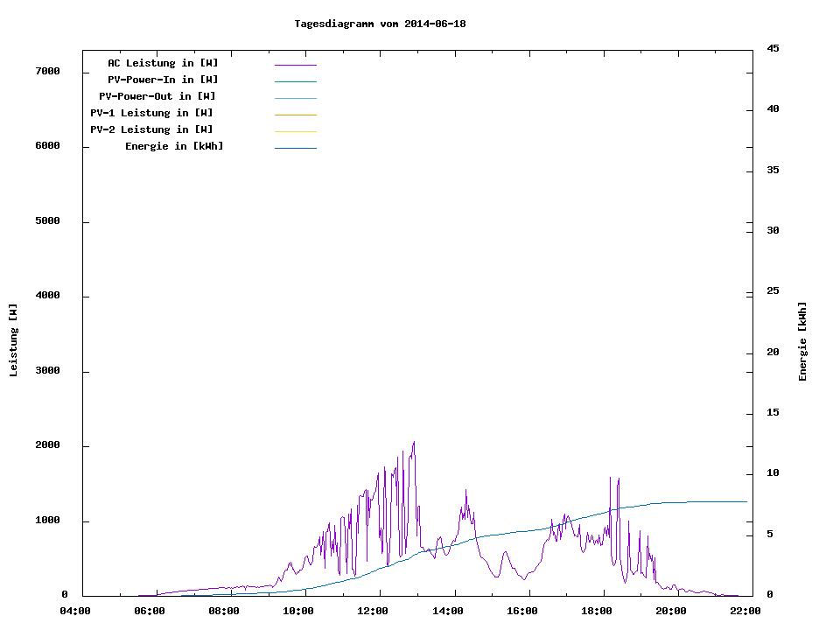Image resolution: width=840 pixels, height=630 pixels.
Task: Select the AC Leistung in [W] legend label
Action: (163, 63)
